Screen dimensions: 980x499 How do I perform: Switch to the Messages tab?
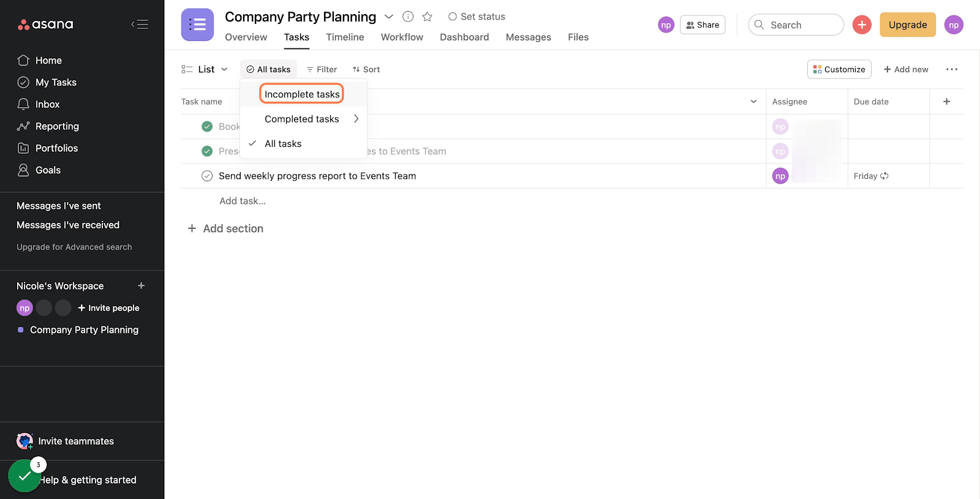click(529, 37)
